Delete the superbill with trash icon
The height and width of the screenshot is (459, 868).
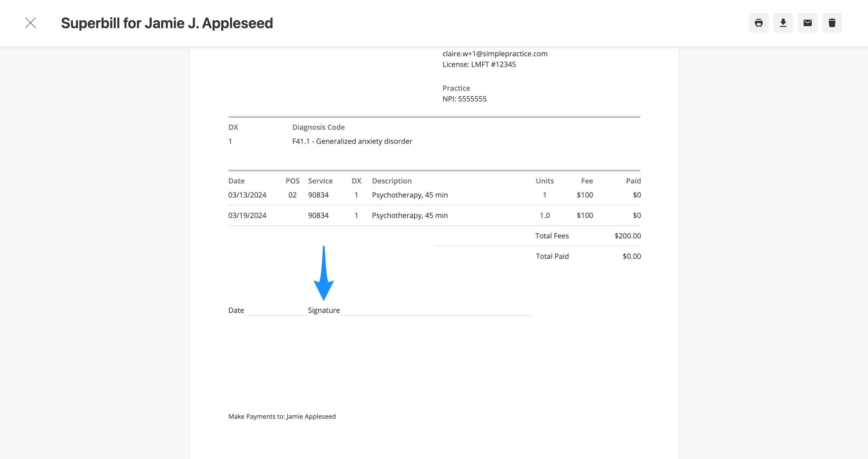(832, 23)
